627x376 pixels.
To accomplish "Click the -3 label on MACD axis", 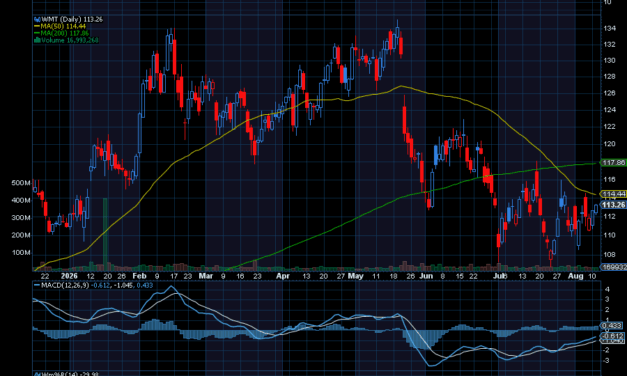I will point(606,360).
